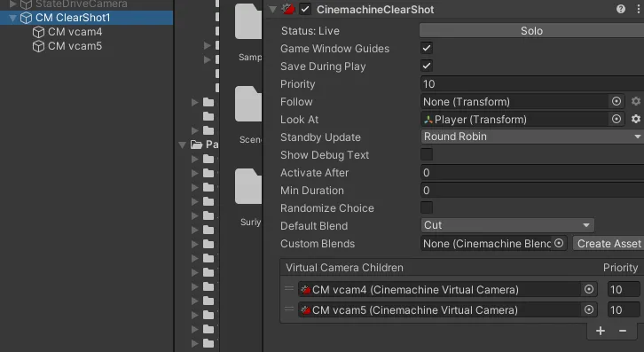Open Standby Update Round Robin dropdown
This screenshot has width=644, height=352.
point(532,137)
